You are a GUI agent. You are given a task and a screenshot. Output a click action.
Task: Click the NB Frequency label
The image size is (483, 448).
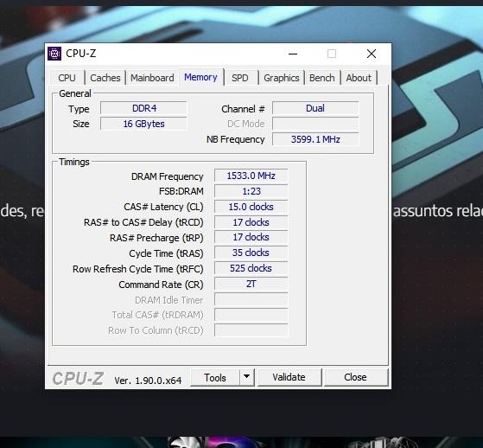click(x=236, y=139)
